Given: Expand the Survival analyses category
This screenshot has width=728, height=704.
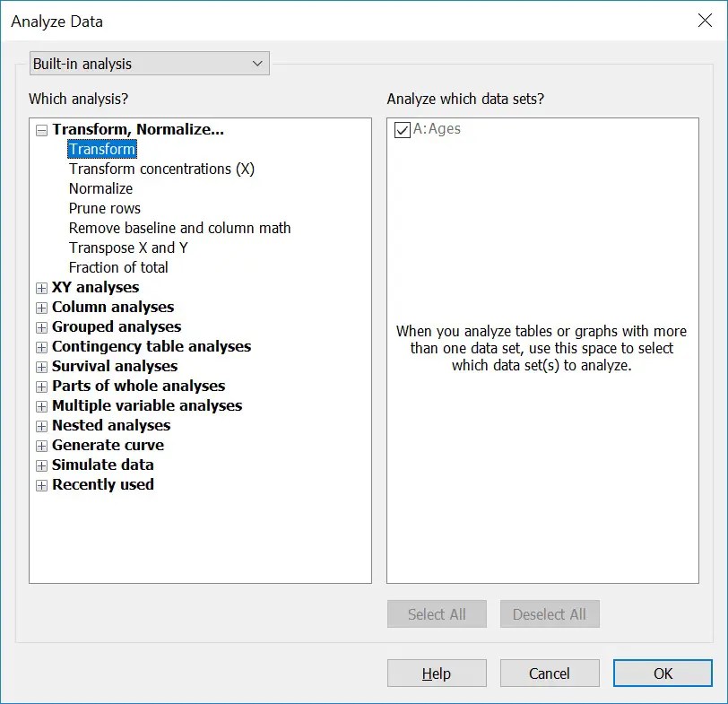Looking at the screenshot, I should click(x=41, y=366).
